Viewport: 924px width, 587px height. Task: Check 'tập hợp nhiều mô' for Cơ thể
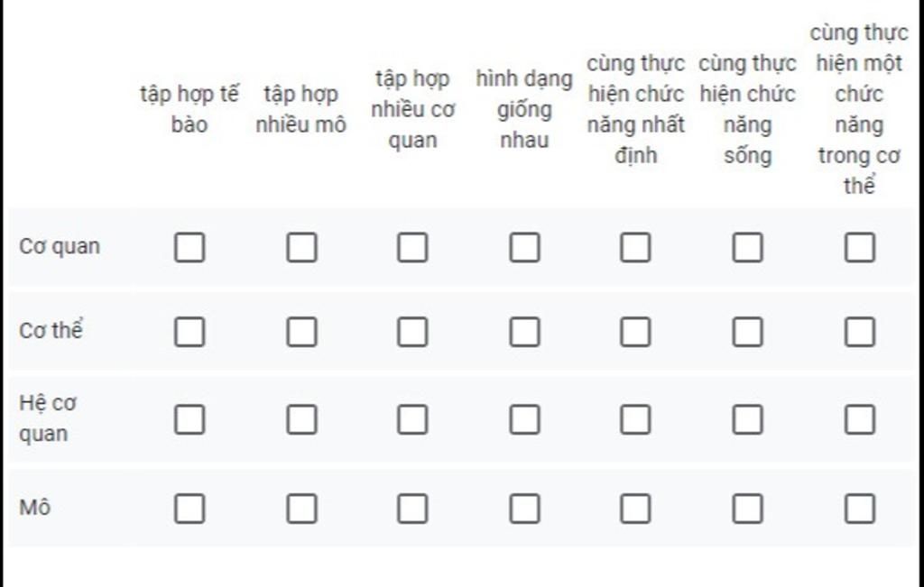pos(301,333)
